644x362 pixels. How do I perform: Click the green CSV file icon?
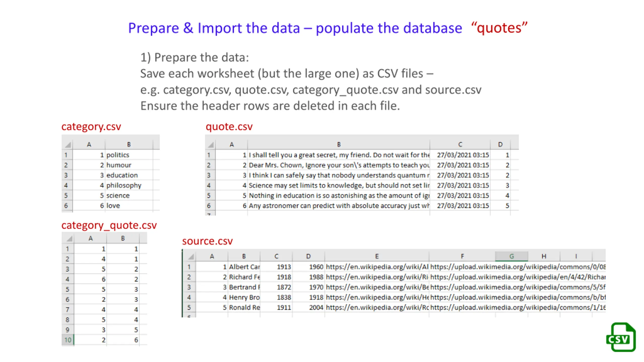[x=621, y=337]
